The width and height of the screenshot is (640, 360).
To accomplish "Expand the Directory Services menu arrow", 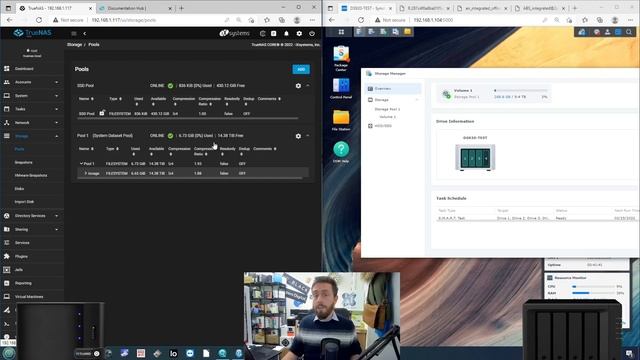I will pos(56,216).
